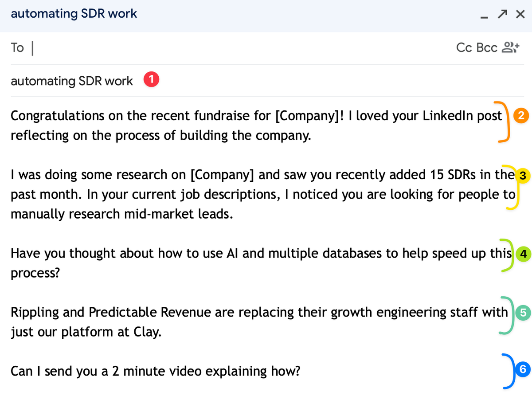Click the 2 minute video question line
Viewport: 532px width, 400px height.
pyautogui.click(x=155, y=371)
